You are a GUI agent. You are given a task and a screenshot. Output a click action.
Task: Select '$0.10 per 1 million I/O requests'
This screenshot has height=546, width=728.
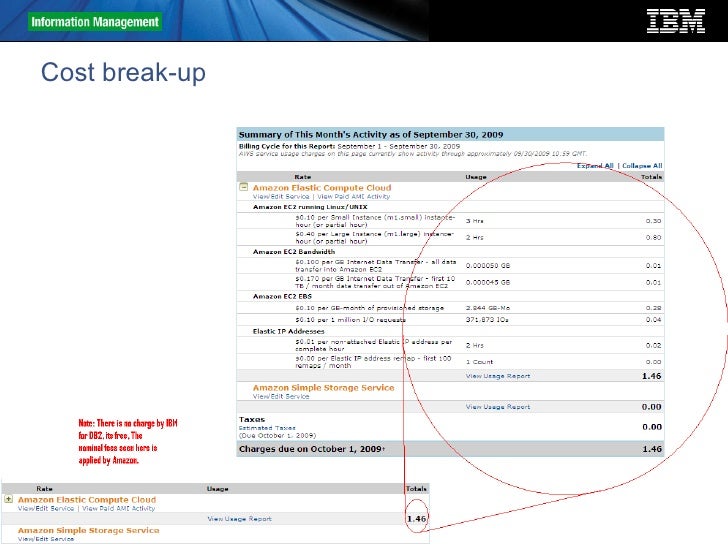click(351, 320)
